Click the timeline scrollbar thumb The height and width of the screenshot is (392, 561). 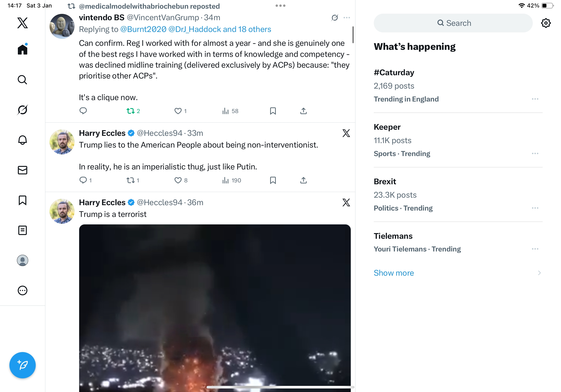click(x=353, y=35)
